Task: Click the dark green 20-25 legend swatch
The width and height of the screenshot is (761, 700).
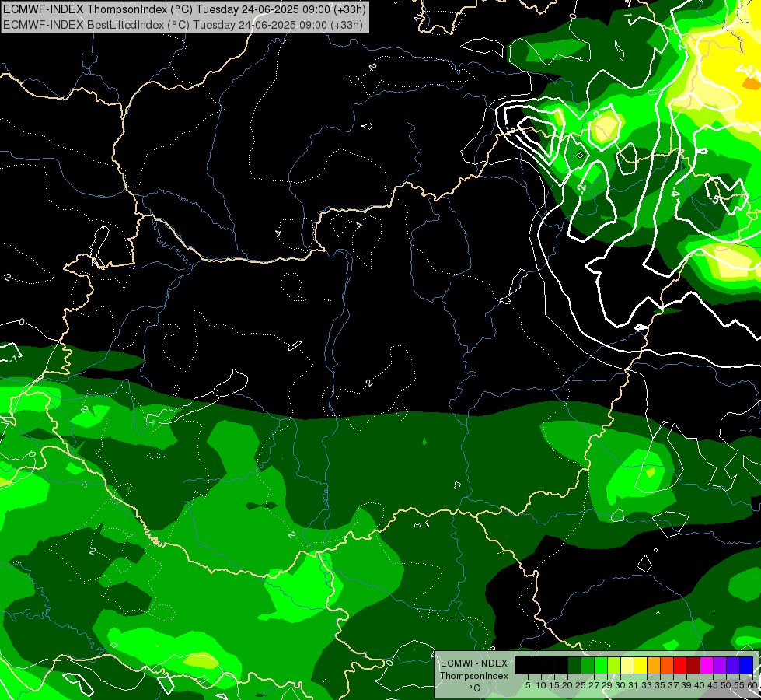Action: pyautogui.click(x=574, y=665)
